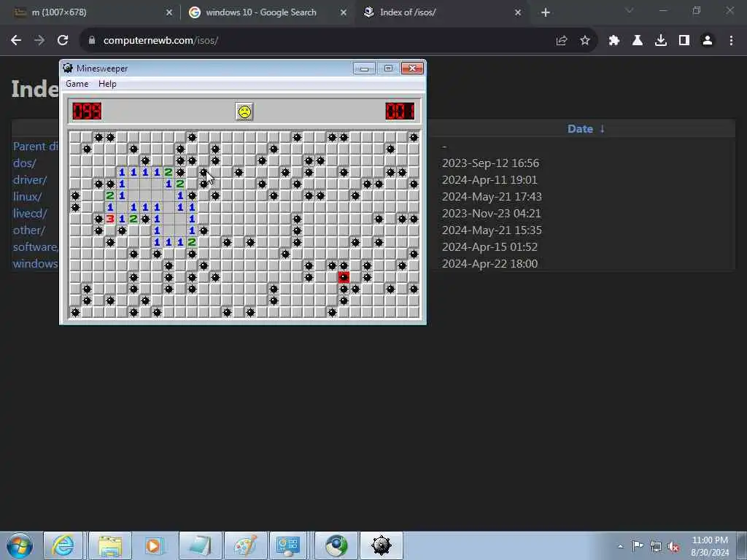
Task: Open the driver/ directory link
Action: coord(29,180)
